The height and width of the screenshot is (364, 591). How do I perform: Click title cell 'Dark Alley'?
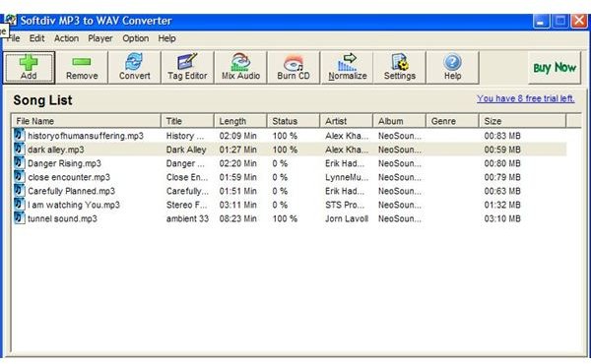tap(186, 150)
